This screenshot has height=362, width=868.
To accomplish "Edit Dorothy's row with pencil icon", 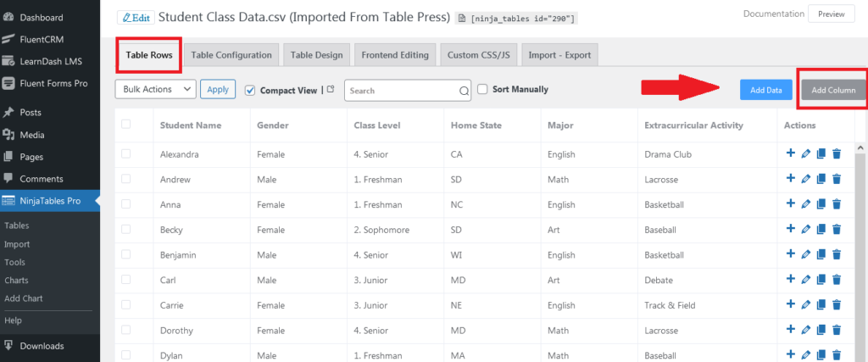I will click(806, 331).
